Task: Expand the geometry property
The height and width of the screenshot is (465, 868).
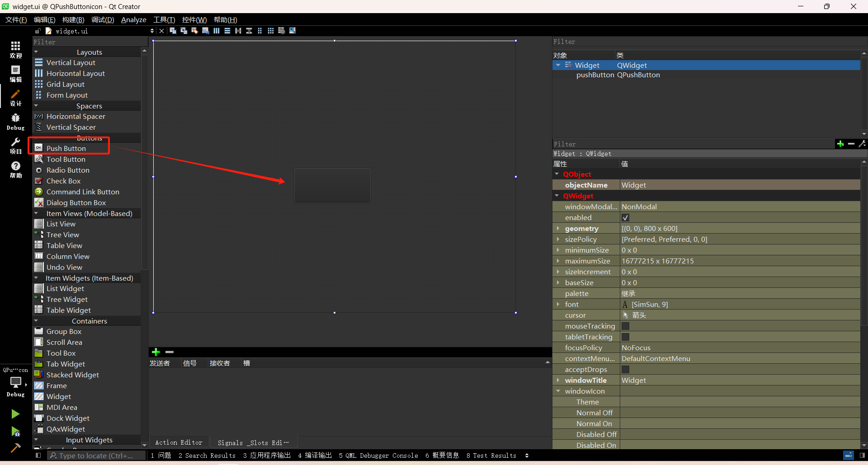Action: click(558, 228)
